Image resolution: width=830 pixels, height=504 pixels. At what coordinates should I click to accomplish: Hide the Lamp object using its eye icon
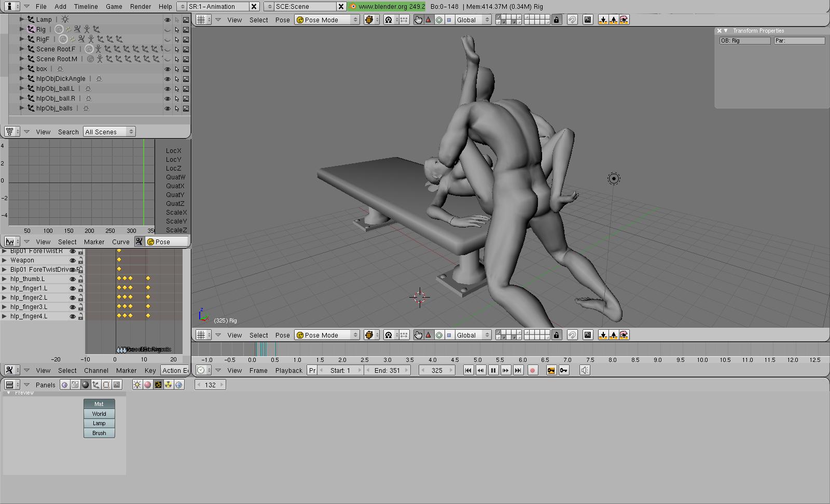tap(168, 20)
